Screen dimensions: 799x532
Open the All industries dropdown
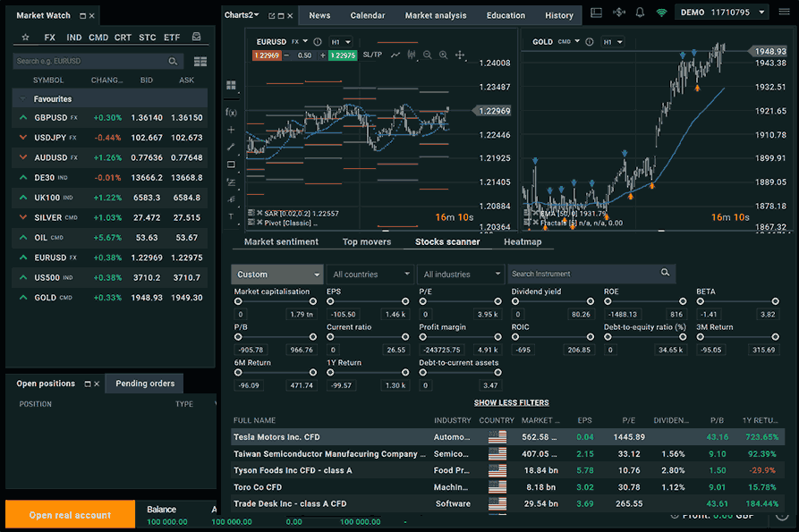[x=461, y=274]
